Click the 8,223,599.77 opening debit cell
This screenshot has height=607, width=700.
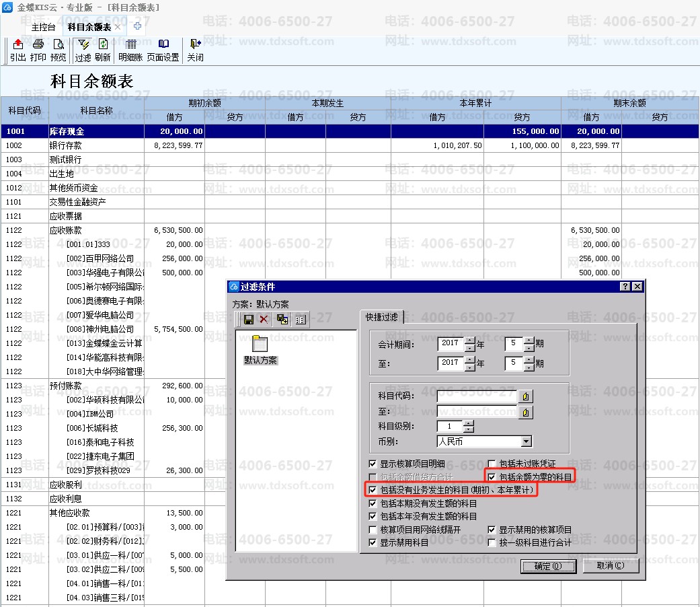pyautogui.click(x=175, y=145)
